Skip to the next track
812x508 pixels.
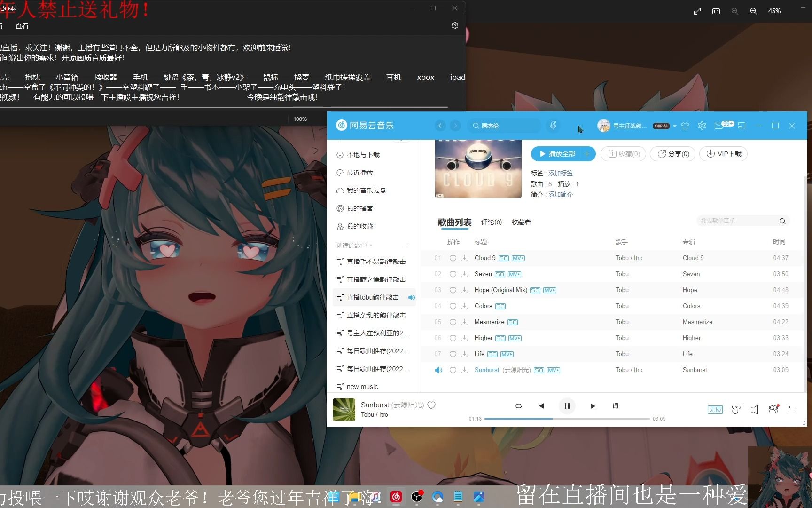(593, 406)
